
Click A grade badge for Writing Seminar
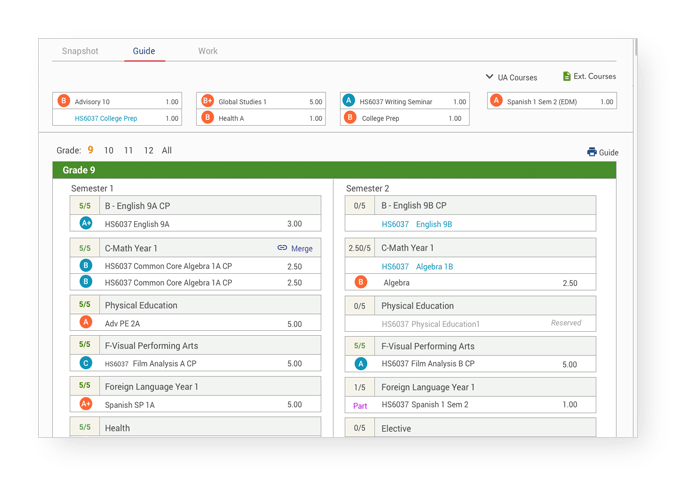click(349, 100)
